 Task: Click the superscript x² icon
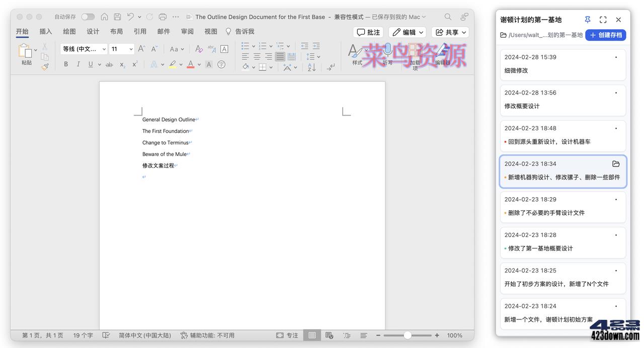135,64
